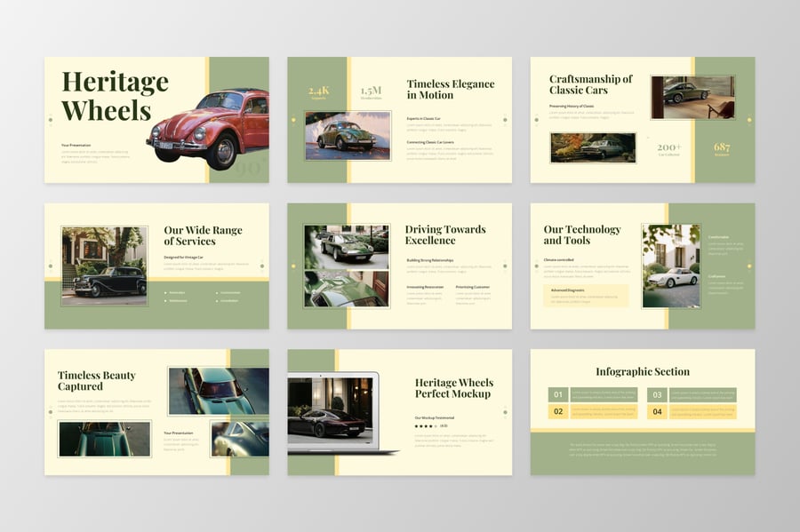Click the Craftsmanship of Classic Cars heading

(x=590, y=84)
